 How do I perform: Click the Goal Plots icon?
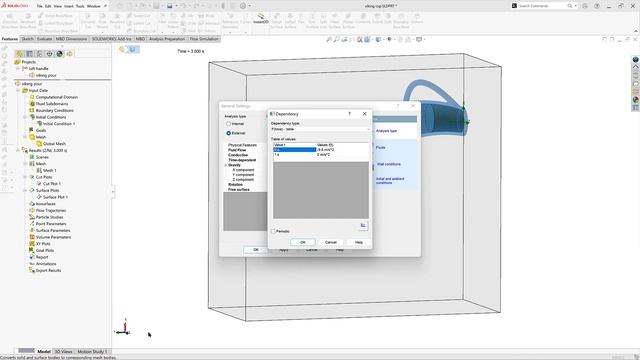click(x=32, y=250)
